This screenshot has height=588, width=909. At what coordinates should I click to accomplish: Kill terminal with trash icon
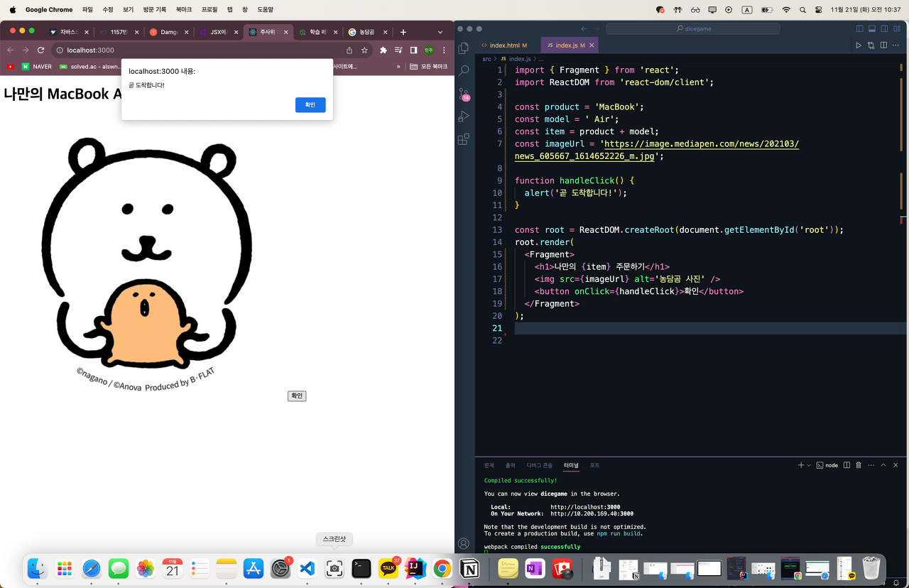[859, 465]
